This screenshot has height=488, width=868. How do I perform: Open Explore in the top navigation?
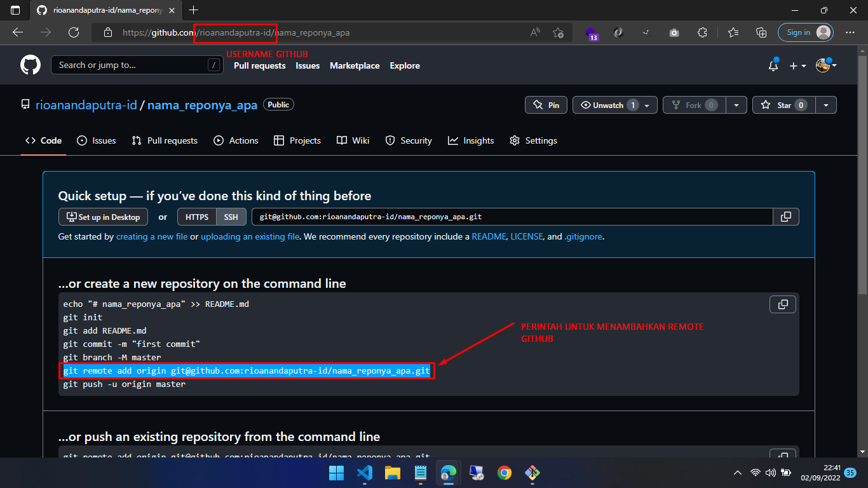pos(405,65)
